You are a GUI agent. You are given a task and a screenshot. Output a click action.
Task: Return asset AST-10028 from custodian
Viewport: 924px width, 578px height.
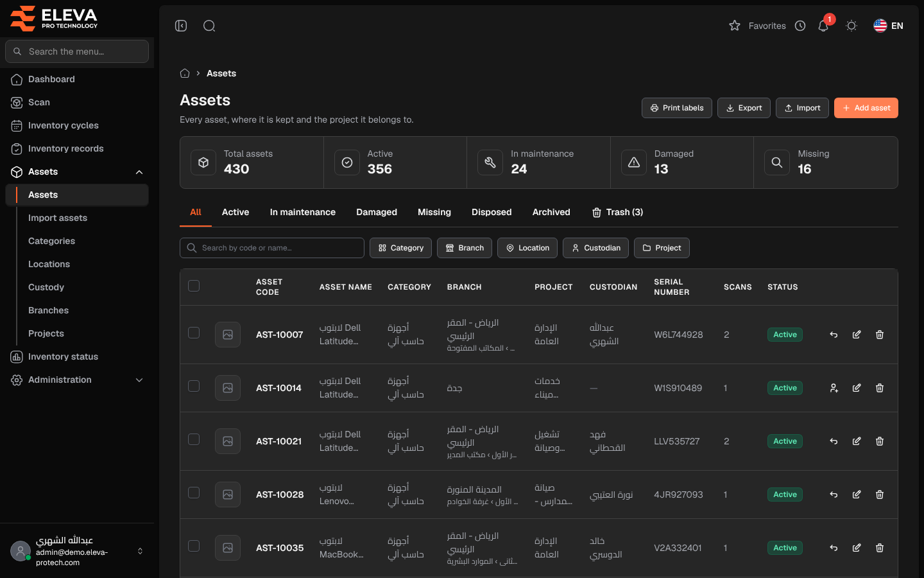click(834, 495)
